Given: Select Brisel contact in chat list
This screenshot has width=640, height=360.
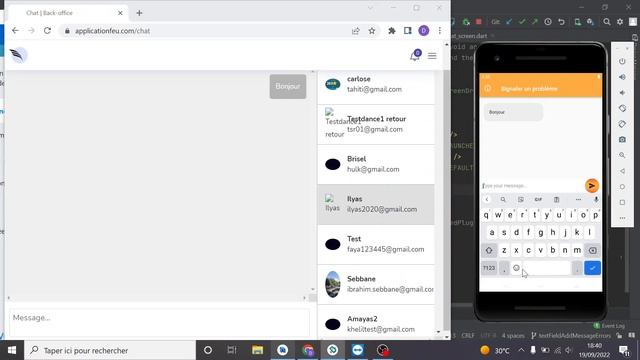Looking at the screenshot, I should pos(376,164).
